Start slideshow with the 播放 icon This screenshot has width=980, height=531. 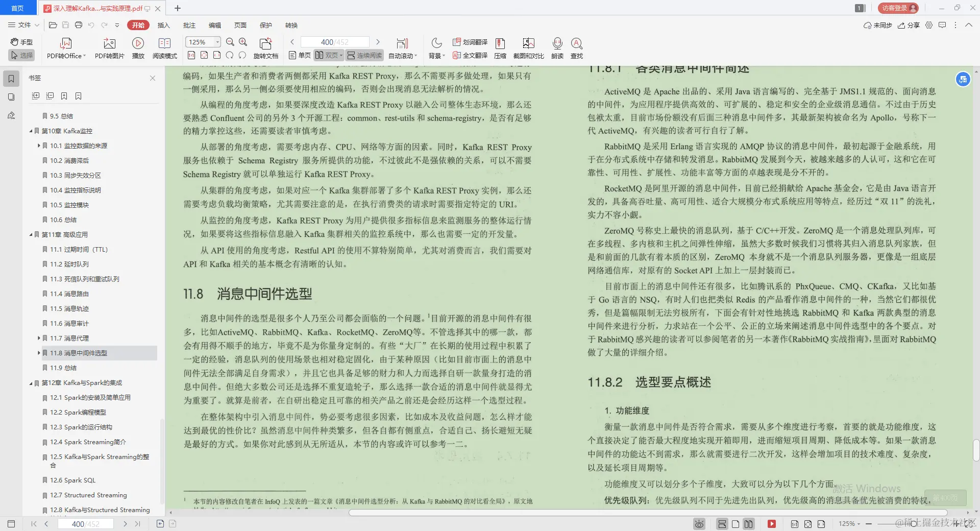[138, 49]
